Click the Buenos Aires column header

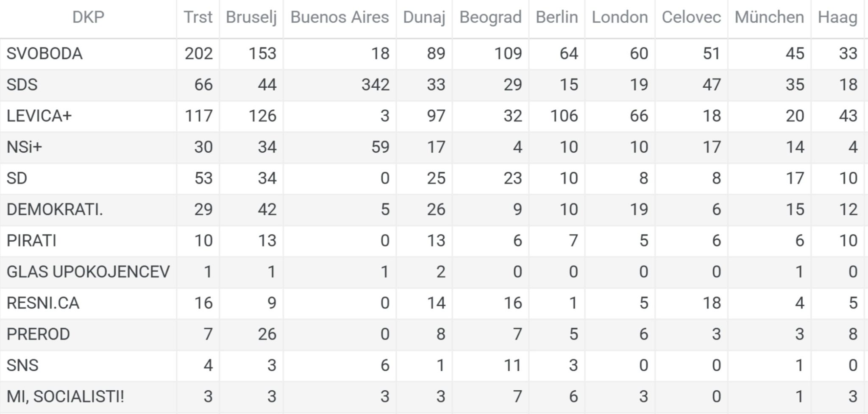[339, 17]
